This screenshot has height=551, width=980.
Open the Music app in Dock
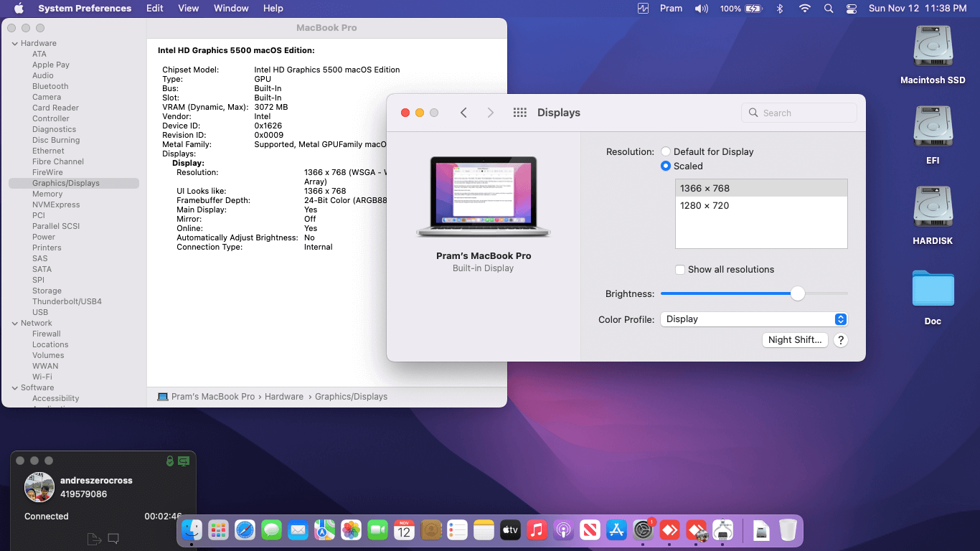pos(537,530)
